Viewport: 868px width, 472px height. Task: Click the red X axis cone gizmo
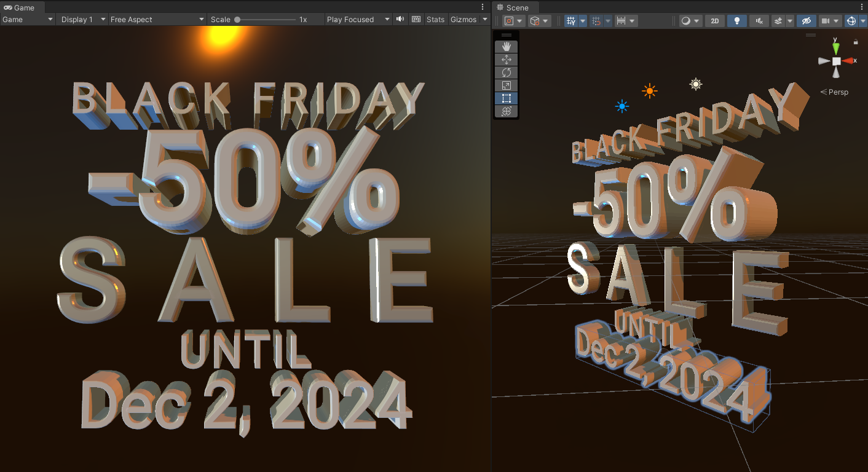pyautogui.click(x=849, y=60)
